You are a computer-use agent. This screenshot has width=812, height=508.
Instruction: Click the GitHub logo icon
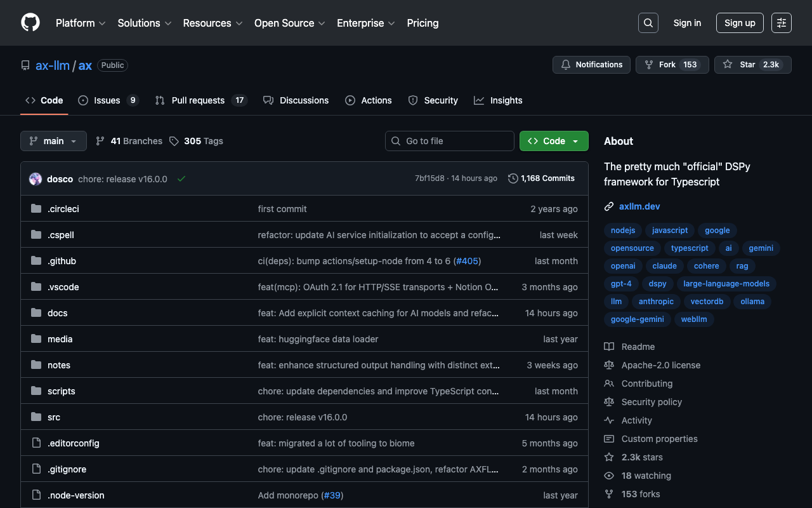[x=30, y=23]
